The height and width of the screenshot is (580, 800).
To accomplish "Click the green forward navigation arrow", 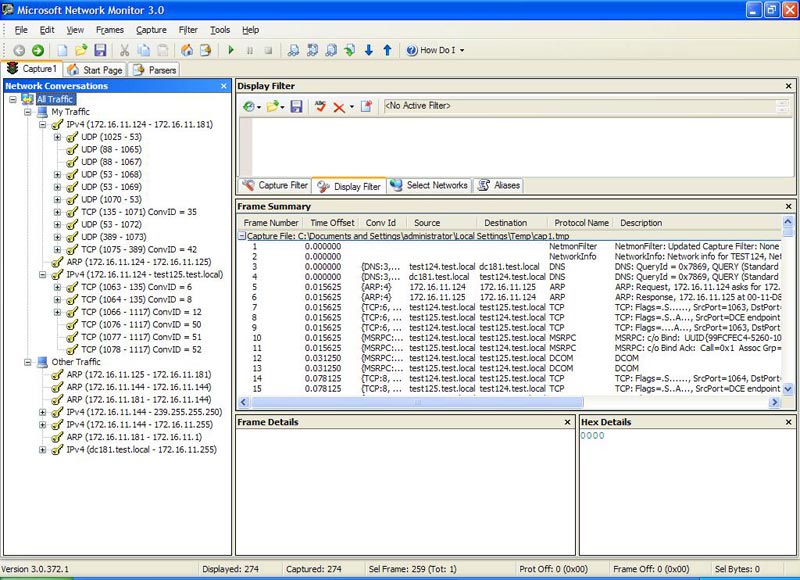I will click(37, 50).
